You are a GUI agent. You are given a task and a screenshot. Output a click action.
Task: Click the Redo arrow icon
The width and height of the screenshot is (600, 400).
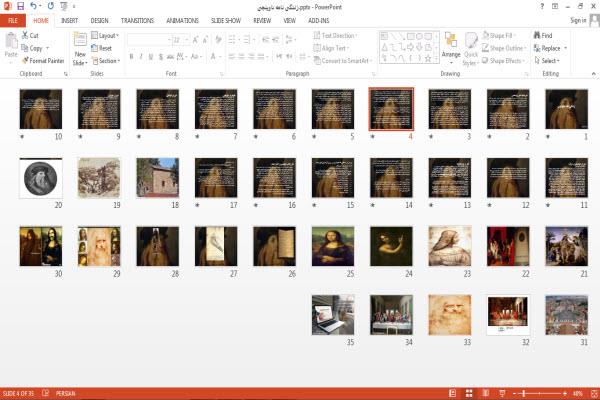pos(51,6)
